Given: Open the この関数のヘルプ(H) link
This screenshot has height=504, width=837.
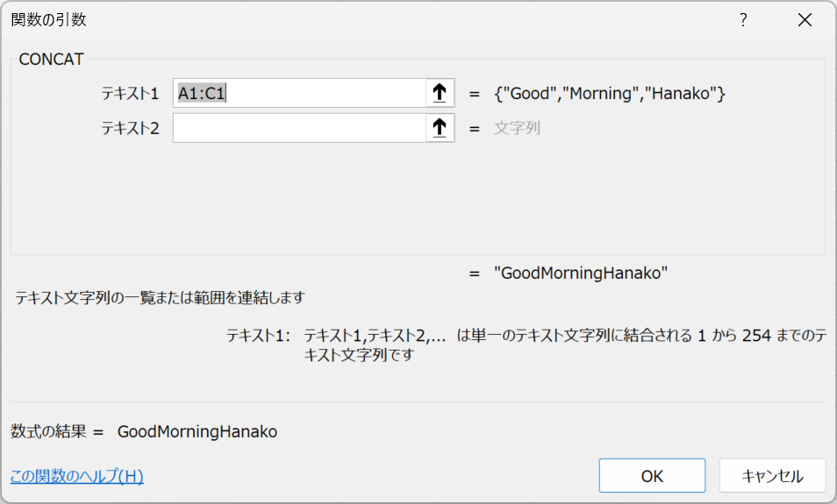Looking at the screenshot, I should [x=77, y=476].
